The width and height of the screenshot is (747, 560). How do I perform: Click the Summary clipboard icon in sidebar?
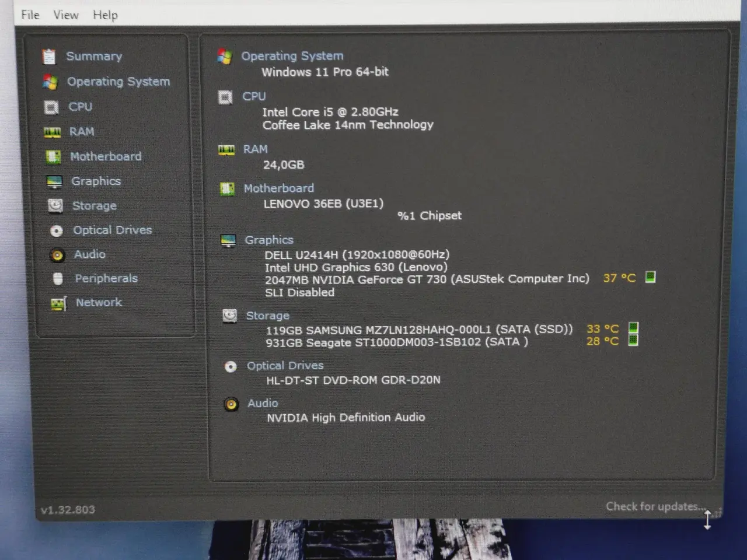(49, 57)
